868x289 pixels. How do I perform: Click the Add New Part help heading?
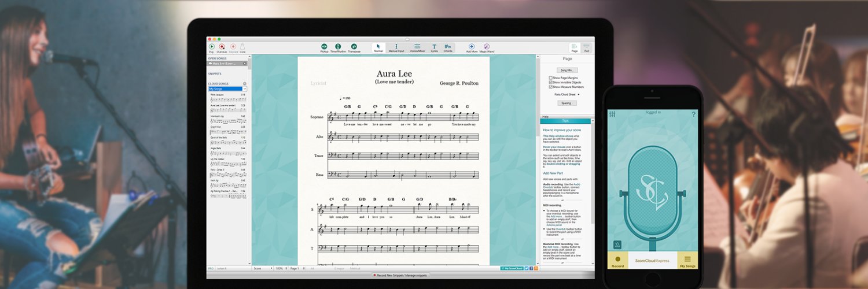tap(554, 173)
